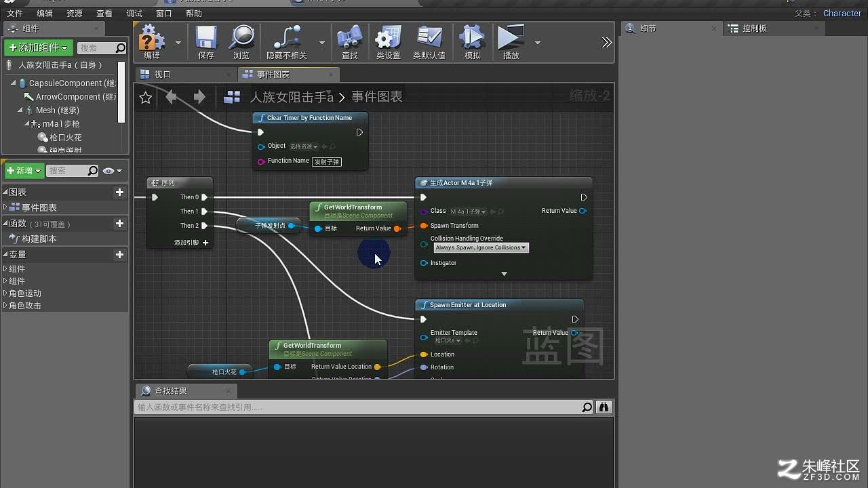
Task: Open the Class M4a1子弹 dropdown
Action: (468, 211)
